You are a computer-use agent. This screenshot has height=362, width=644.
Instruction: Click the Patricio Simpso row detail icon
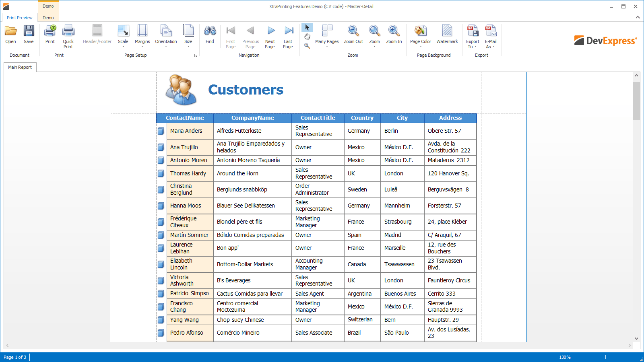tap(161, 294)
